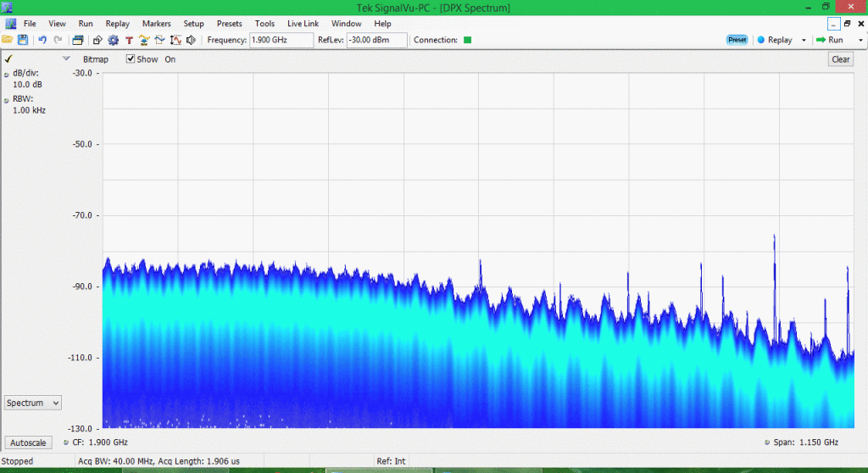Click the Preset button
Image resolution: width=868 pixels, height=473 pixels.
(737, 40)
